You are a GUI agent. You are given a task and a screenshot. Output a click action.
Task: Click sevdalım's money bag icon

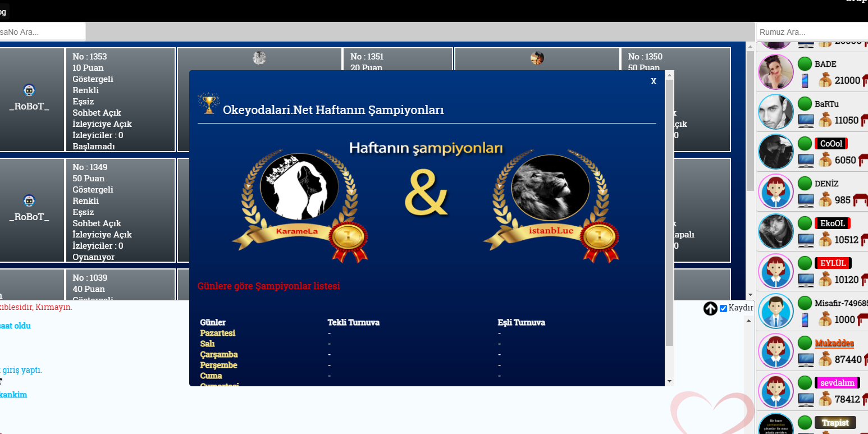pos(825,399)
